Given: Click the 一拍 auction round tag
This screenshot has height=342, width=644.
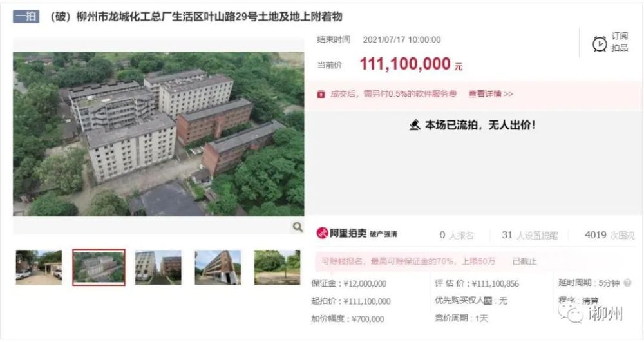Looking at the screenshot, I should pos(26,16).
